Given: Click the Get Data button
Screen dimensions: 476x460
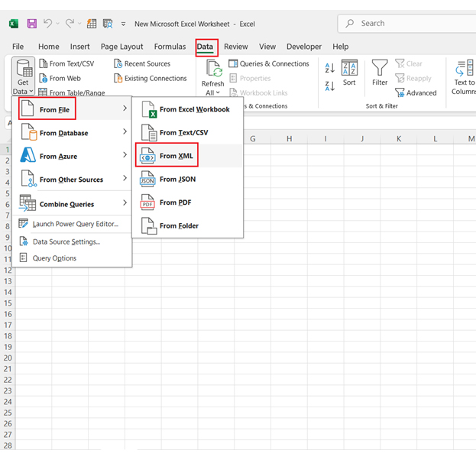Looking at the screenshot, I should [23, 76].
